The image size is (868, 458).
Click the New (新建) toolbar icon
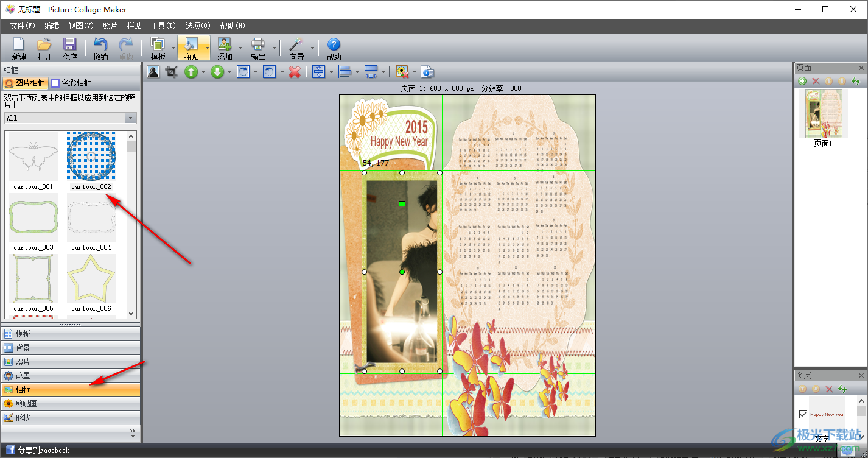19,44
